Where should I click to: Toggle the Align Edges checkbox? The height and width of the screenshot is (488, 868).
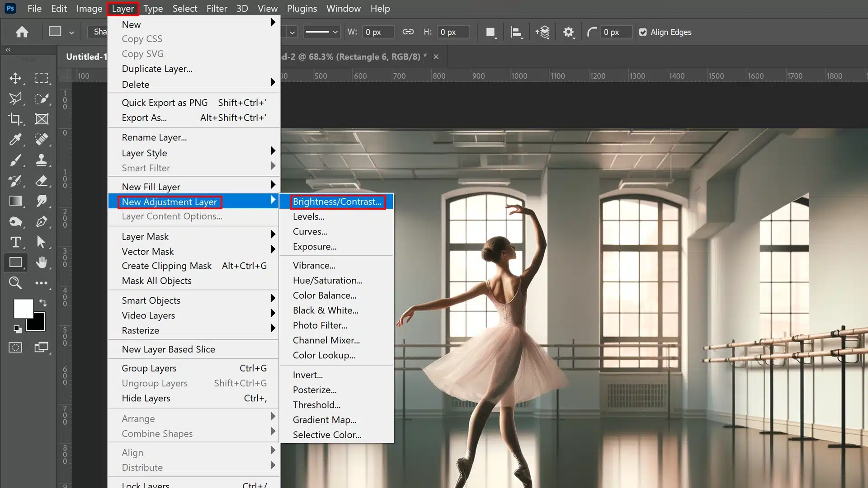(643, 32)
